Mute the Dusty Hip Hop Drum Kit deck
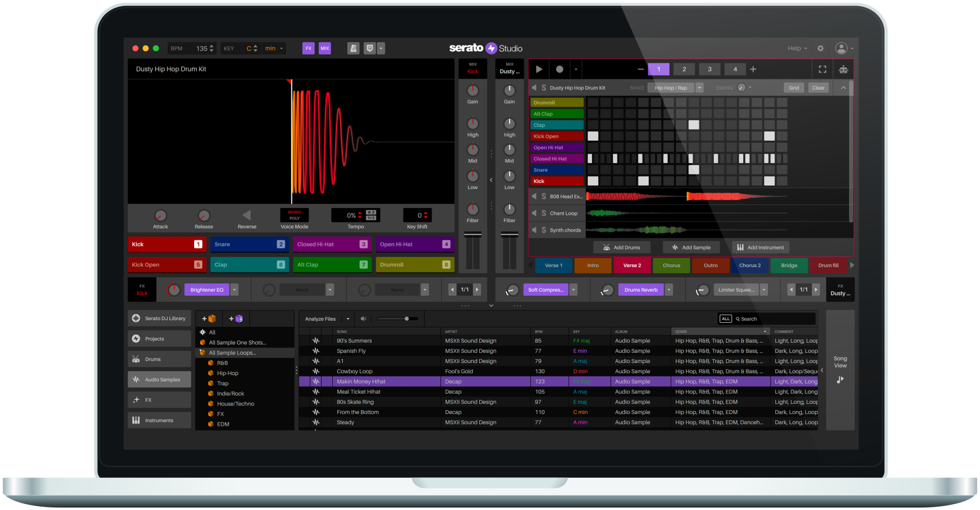This screenshot has height=510, width=980. click(534, 88)
